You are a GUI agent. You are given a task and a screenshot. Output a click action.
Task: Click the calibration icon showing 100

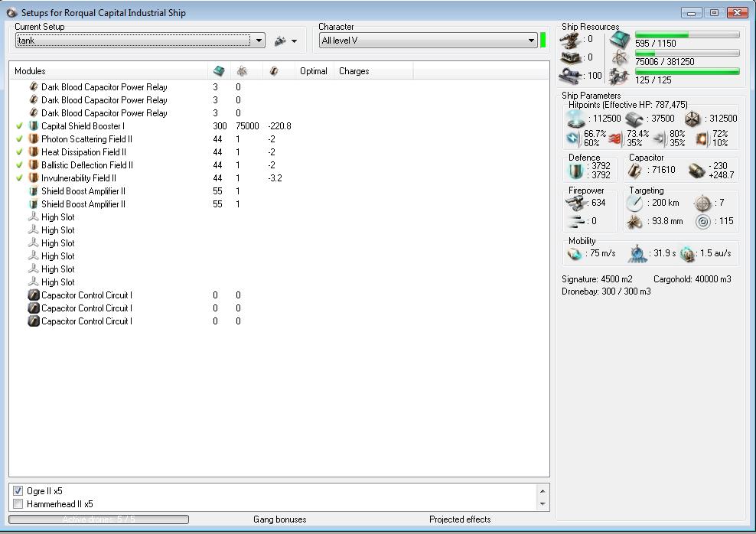pos(570,76)
